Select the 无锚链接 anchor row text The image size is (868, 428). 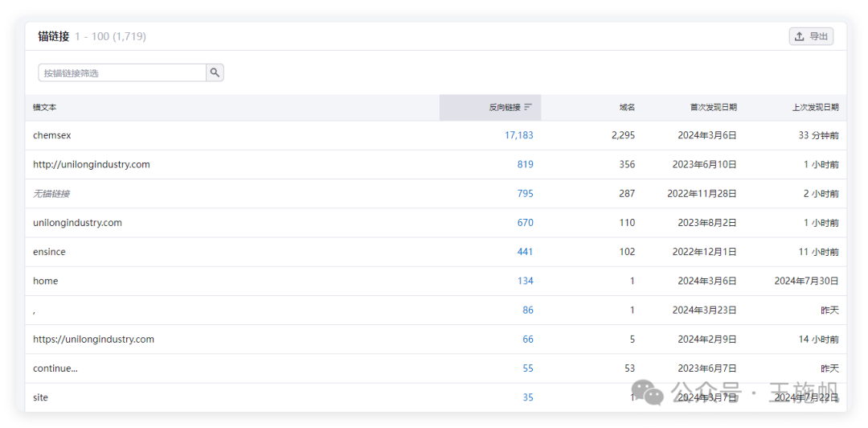pyautogui.click(x=51, y=194)
